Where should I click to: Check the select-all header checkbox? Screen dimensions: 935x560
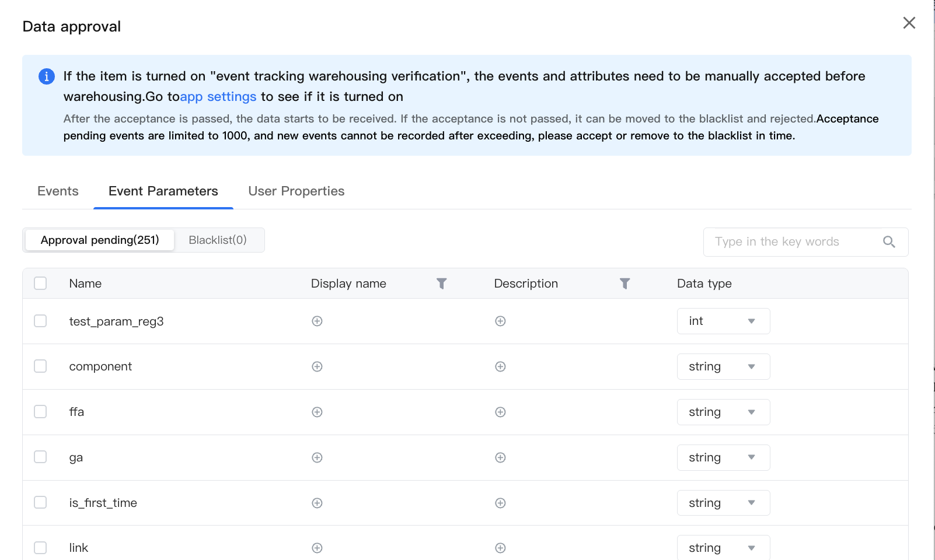click(x=40, y=283)
